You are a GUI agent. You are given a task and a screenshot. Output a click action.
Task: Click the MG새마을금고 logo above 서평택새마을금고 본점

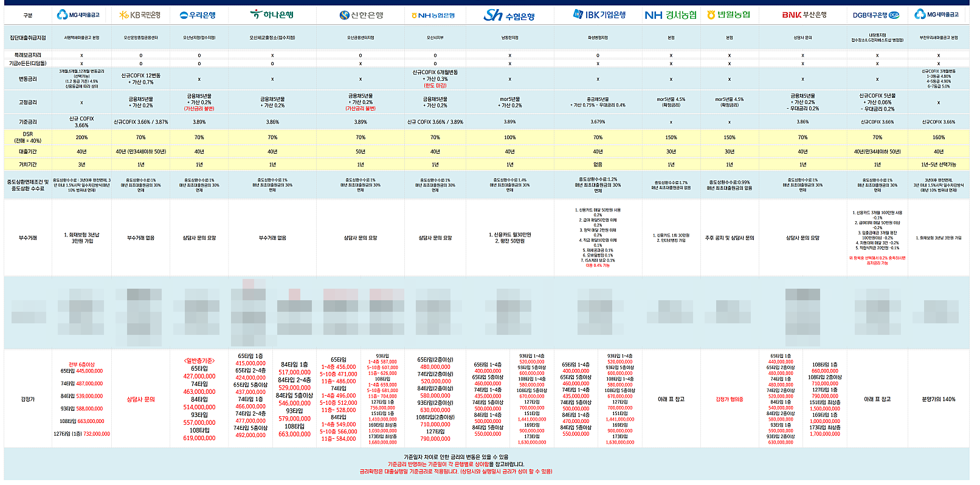78,15
